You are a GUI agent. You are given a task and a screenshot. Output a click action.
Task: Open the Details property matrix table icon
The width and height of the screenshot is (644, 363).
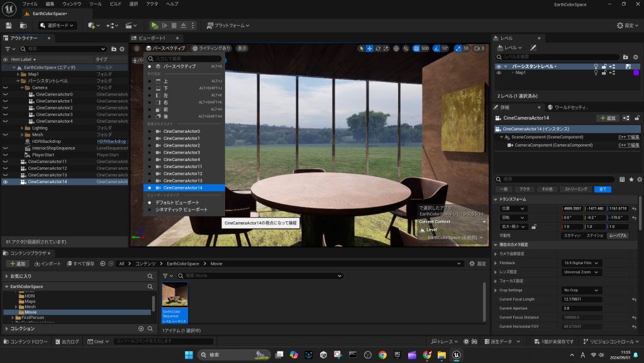(623, 179)
